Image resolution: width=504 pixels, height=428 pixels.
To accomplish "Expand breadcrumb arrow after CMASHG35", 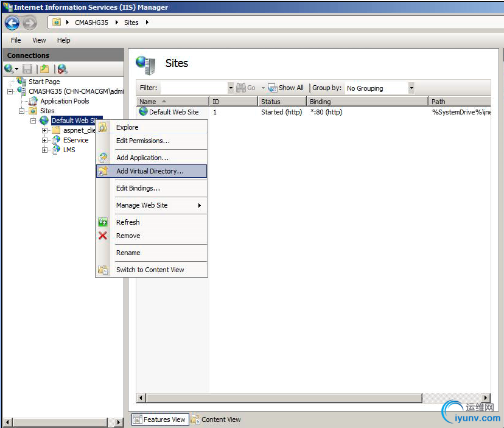I will pos(117,22).
